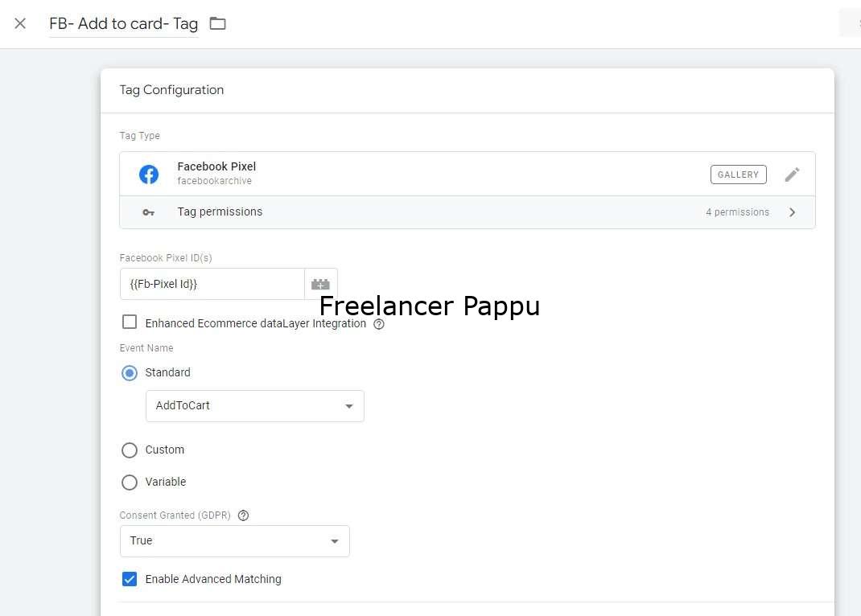
Task: Open the AddToCart event dropdown
Action: click(x=255, y=406)
